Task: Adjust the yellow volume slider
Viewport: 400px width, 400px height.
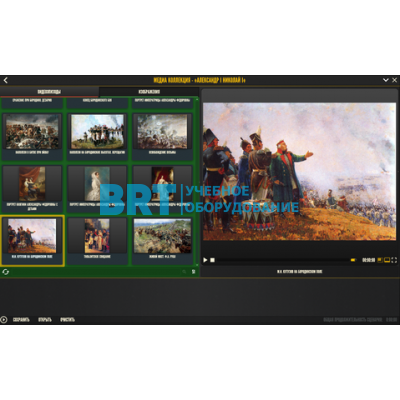Action: click(x=353, y=260)
